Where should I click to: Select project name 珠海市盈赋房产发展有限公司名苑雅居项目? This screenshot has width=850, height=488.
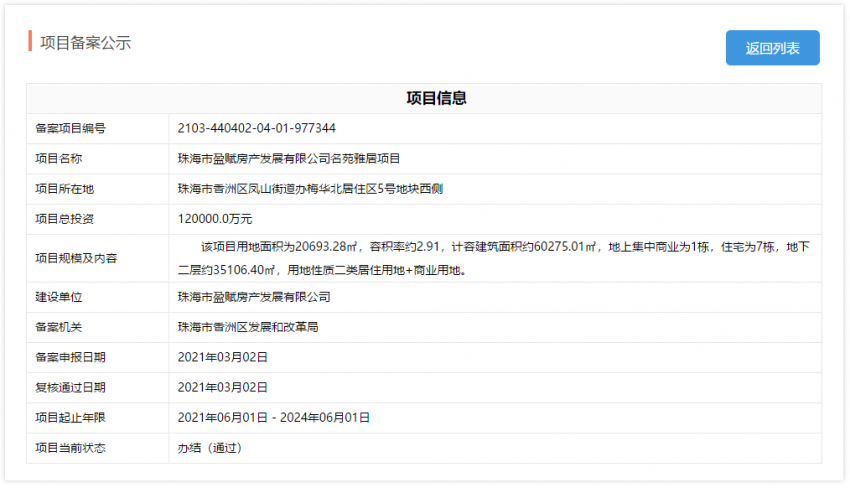coord(289,159)
